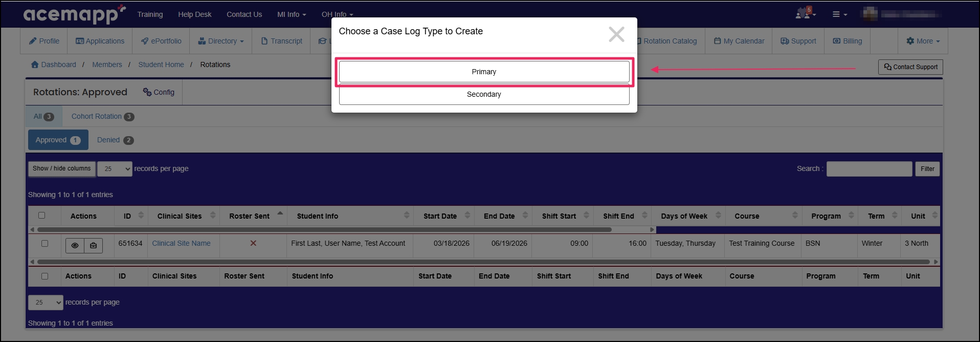Sort by Course column

pyautogui.click(x=795, y=216)
